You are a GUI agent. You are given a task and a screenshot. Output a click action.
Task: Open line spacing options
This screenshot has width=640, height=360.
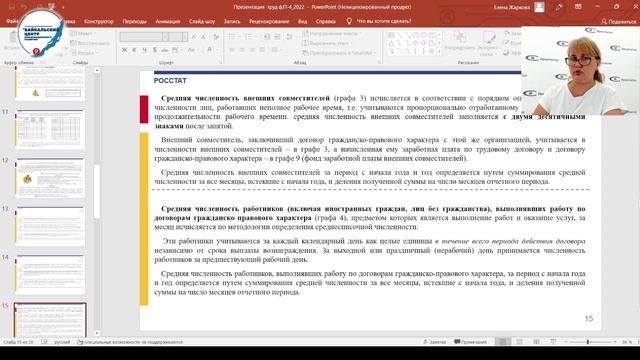(x=290, y=37)
